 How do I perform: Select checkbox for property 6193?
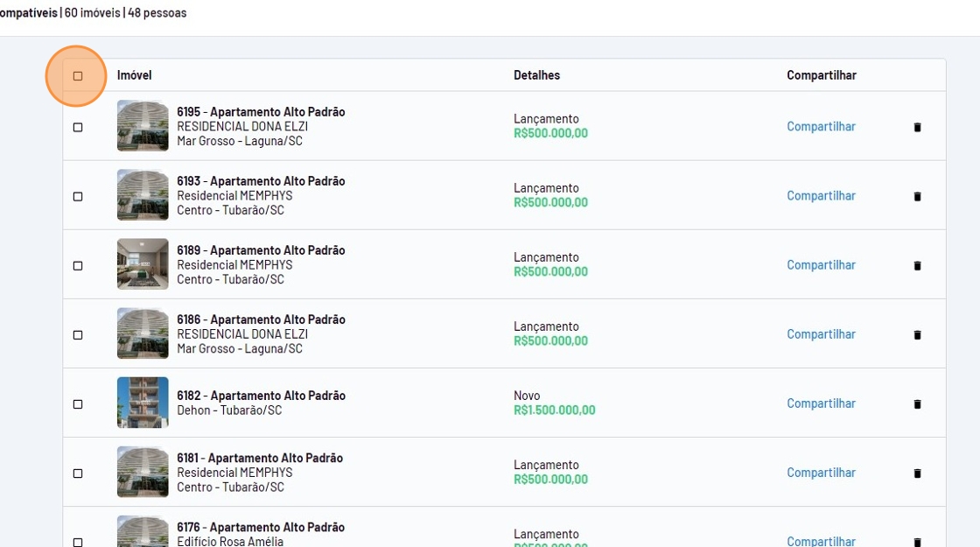78,196
